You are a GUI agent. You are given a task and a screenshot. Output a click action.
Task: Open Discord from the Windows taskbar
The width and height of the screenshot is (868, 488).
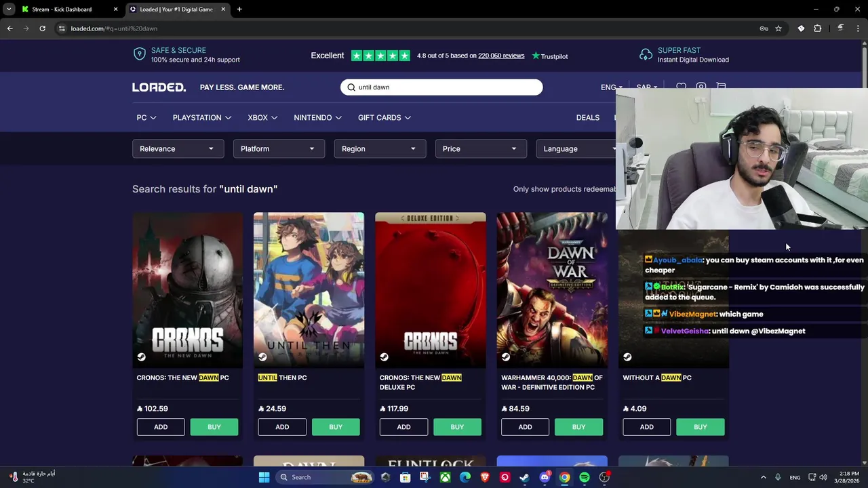click(545, 477)
